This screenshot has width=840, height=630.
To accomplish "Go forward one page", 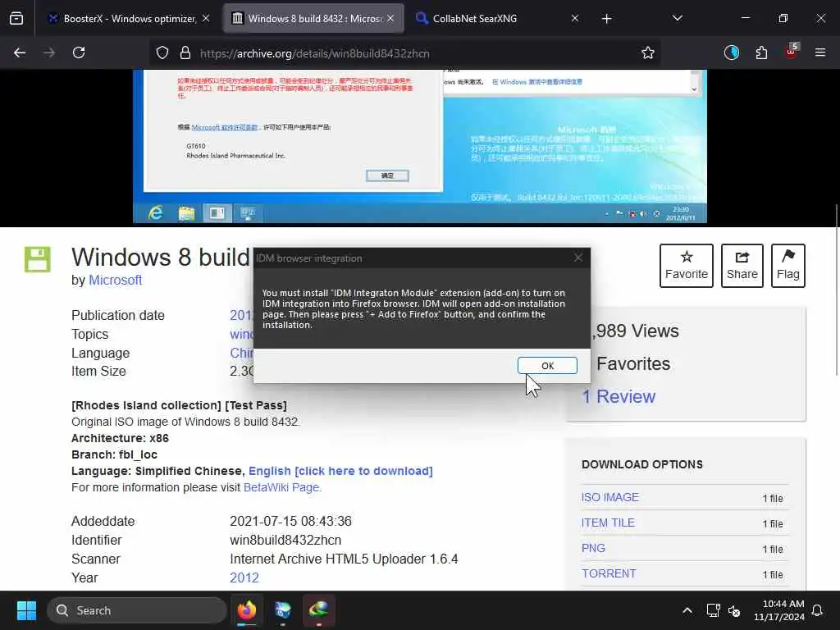I will pyautogui.click(x=48, y=52).
